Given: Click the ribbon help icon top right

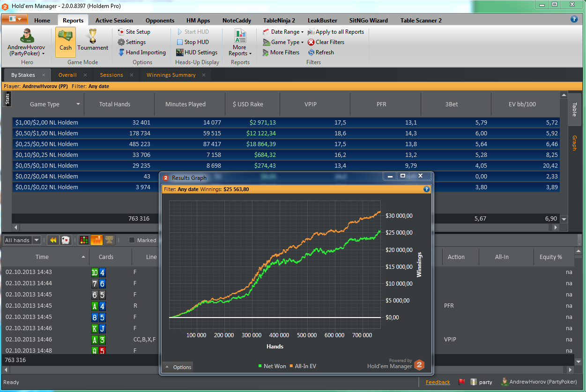Looking at the screenshot, I should [x=574, y=19].
